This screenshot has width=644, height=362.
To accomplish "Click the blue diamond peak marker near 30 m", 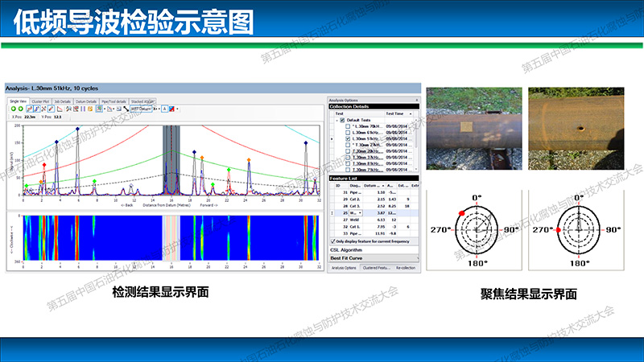I will click(306, 143).
